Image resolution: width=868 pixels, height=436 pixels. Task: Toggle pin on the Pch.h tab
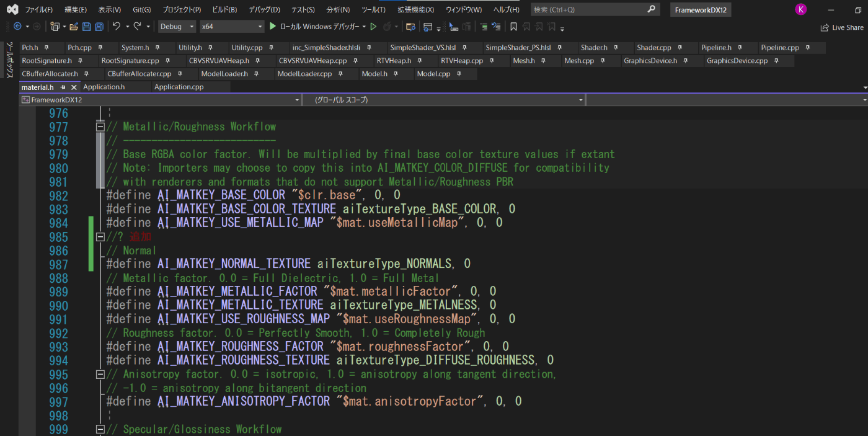(46, 48)
